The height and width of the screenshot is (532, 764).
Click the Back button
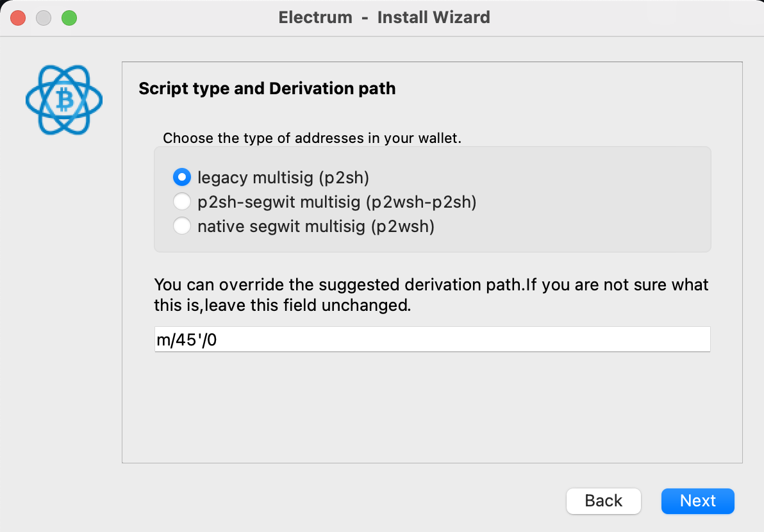[603, 501]
